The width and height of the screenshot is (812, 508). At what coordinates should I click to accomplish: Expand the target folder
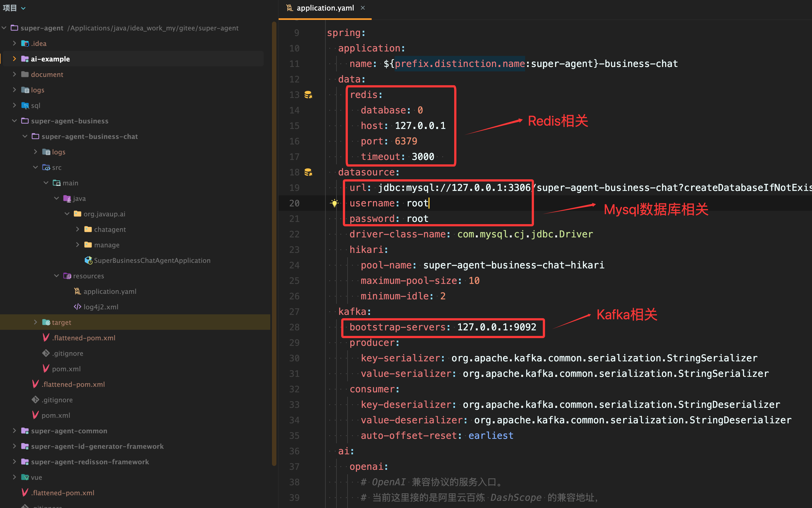point(35,322)
